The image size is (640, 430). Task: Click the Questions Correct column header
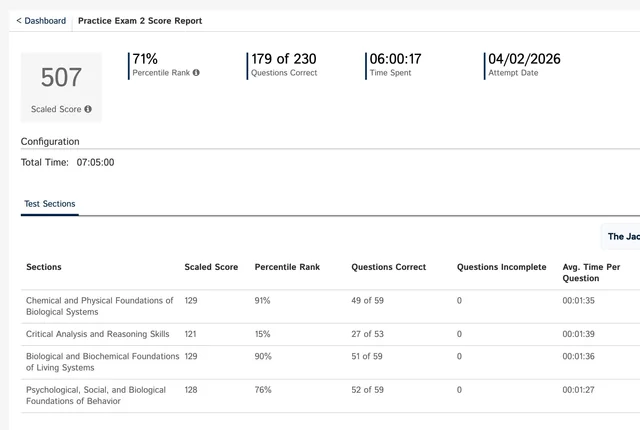pos(388,267)
